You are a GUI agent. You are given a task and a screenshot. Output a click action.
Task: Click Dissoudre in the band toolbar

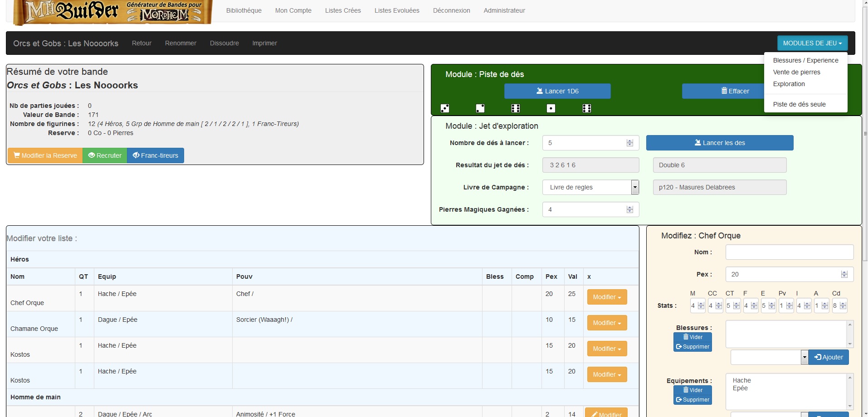pos(224,43)
